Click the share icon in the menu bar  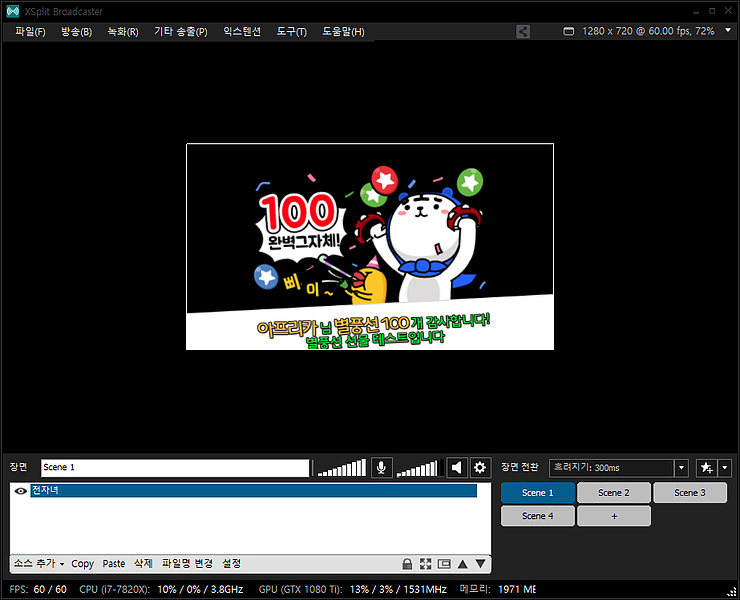(523, 32)
